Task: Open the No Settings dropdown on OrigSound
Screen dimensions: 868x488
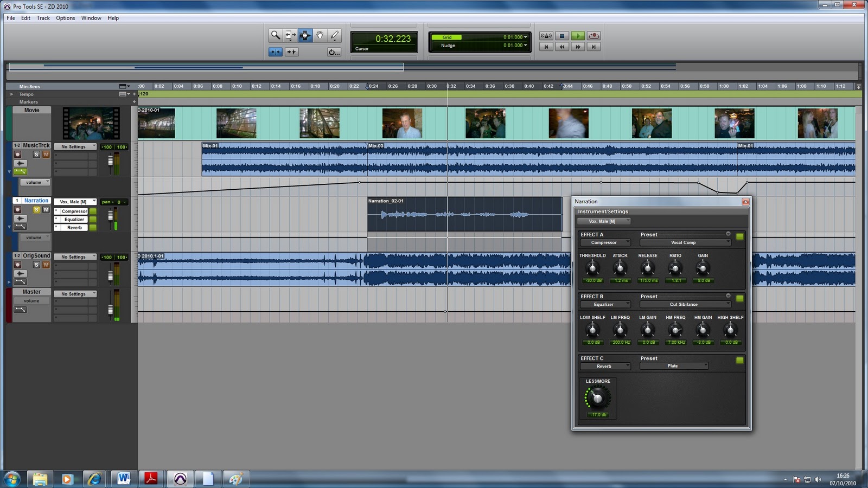Action: 75,256
